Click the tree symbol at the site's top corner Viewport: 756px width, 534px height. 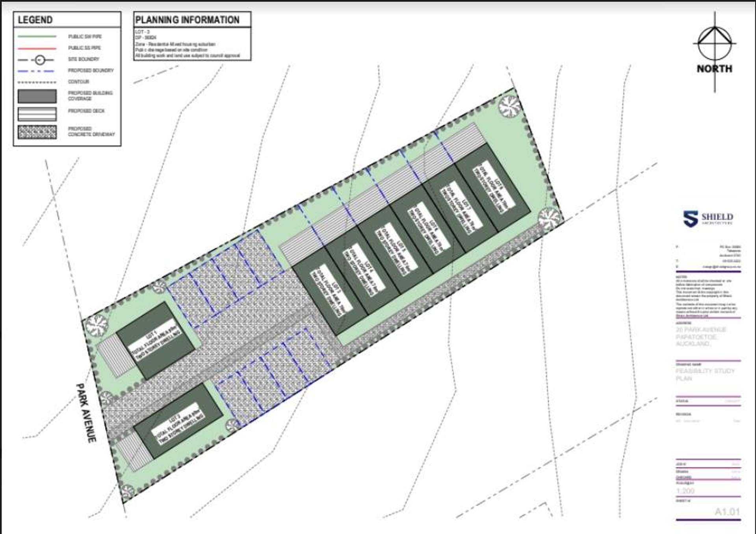pyautogui.click(x=509, y=106)
